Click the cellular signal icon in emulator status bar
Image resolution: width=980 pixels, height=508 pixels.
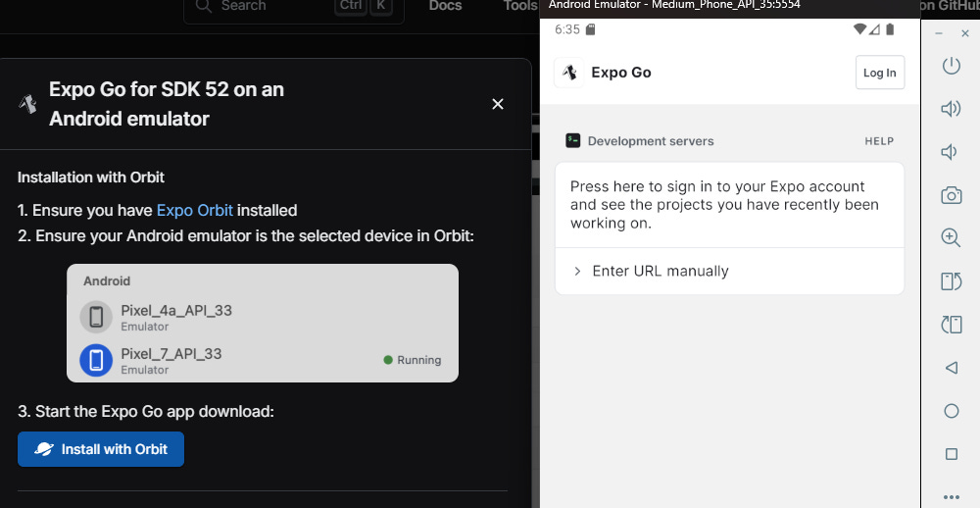[x=874, y=29]
